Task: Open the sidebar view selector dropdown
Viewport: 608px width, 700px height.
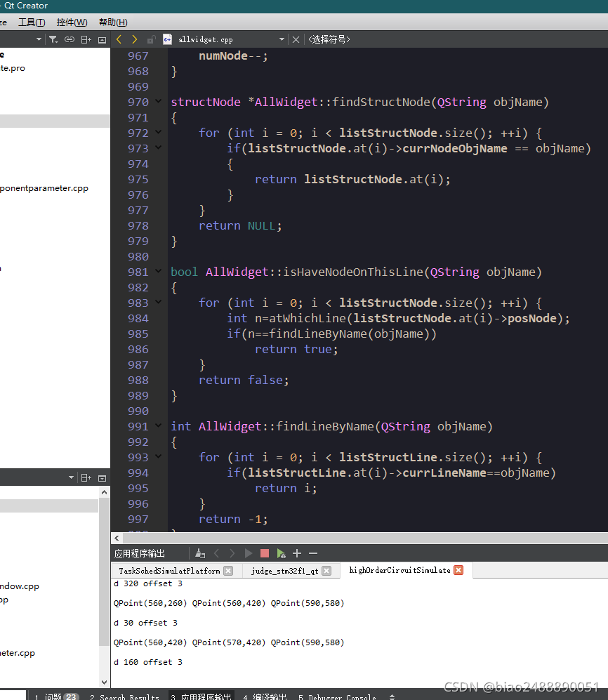Action: (39, 39)
